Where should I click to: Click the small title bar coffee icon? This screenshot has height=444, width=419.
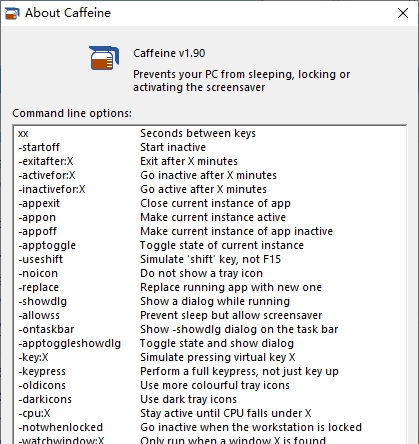tap(12, 13)
